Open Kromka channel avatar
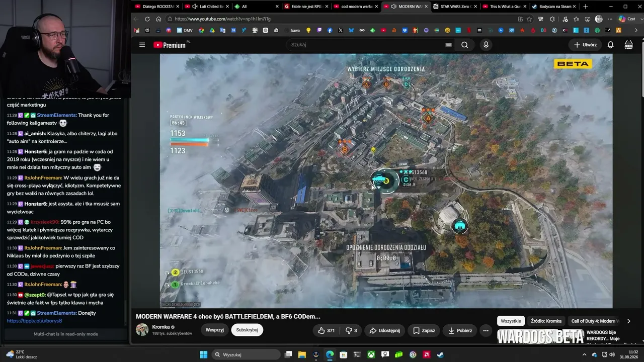The height and width of the screenshot is (362, 644). [x=142, y=330]
